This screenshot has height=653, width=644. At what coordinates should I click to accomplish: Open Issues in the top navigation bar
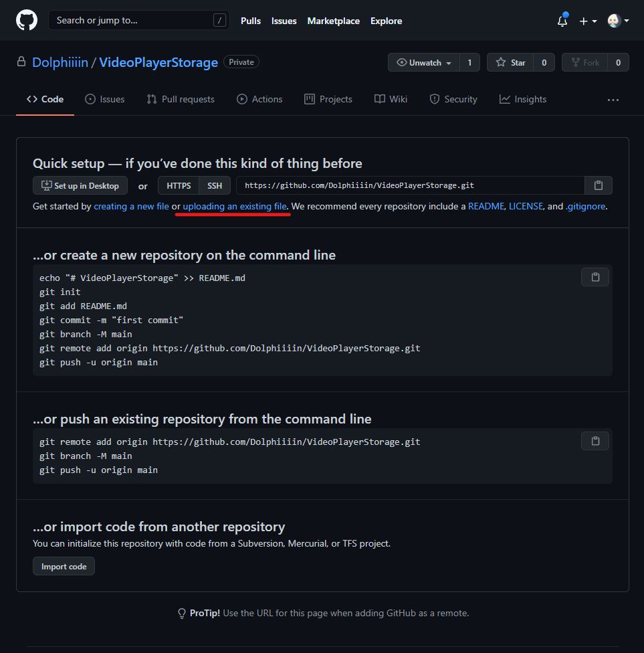pyautogui.click(x=284, y=21)
